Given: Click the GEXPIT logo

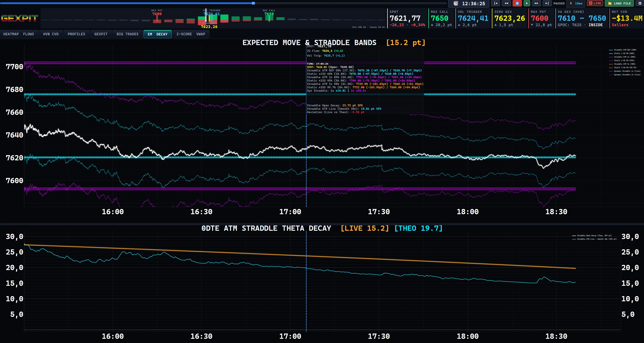Looking at the screenshot, I should coord(19,18).
